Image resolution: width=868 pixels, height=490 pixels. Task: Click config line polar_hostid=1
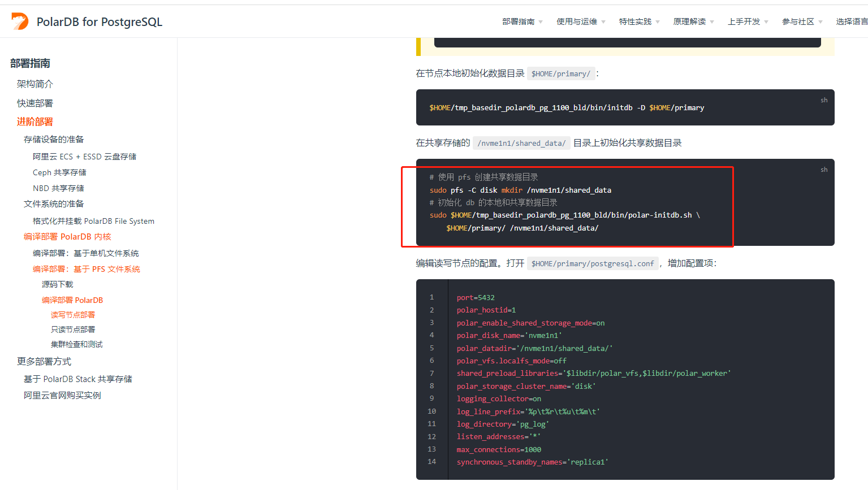[486, 310]
